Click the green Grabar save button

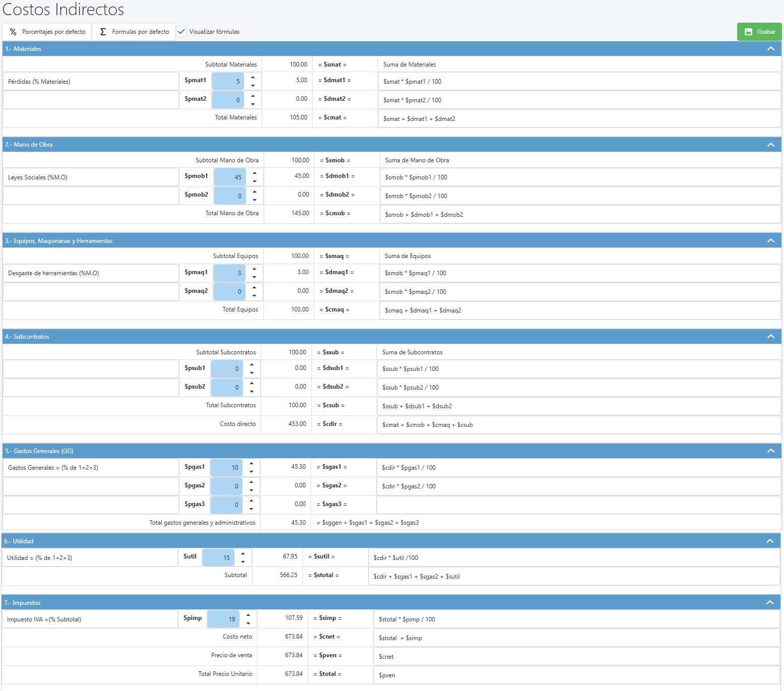[759, 32]
